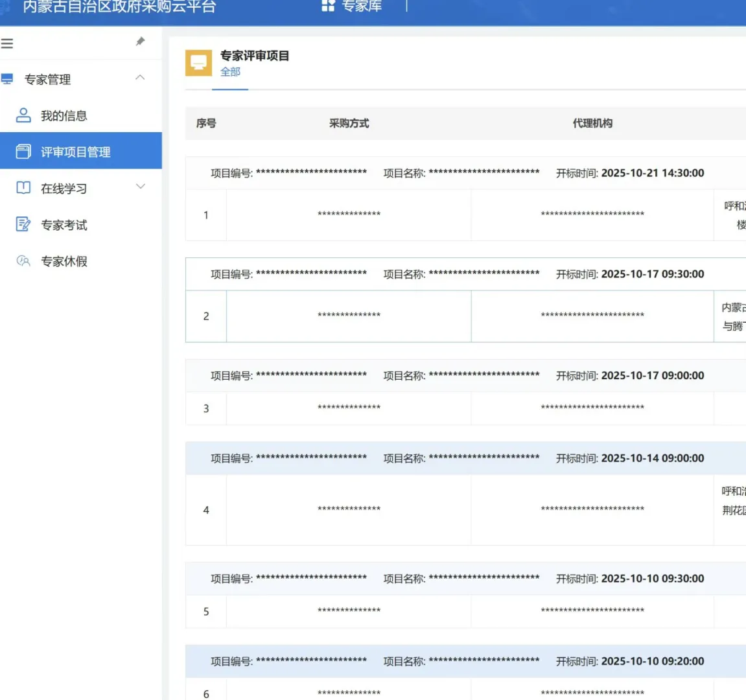Click the open-book icon beside 在线学习
746x700 pixels.
23,187
